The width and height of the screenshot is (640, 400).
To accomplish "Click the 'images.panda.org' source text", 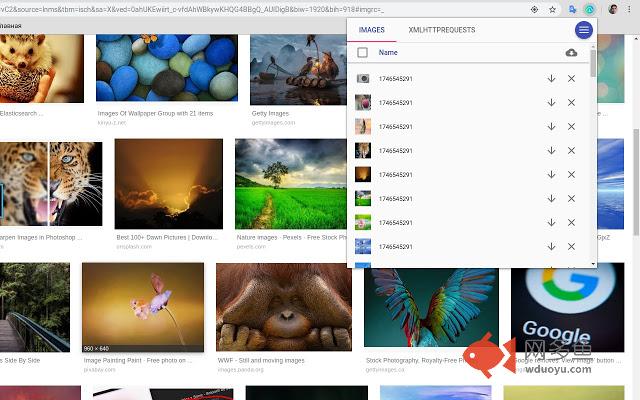I will (x=240, y=370).
